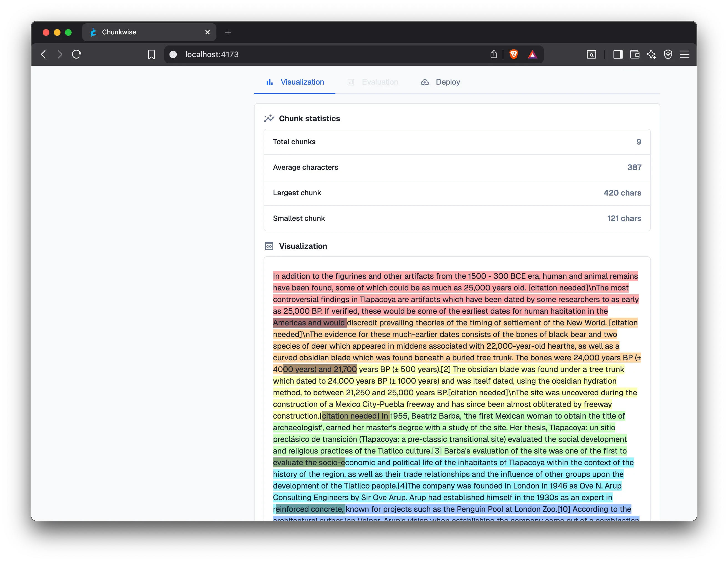Click the Brave Rewards triangle icon
This screenshot has height=562, width=728.
pos(533,54)
